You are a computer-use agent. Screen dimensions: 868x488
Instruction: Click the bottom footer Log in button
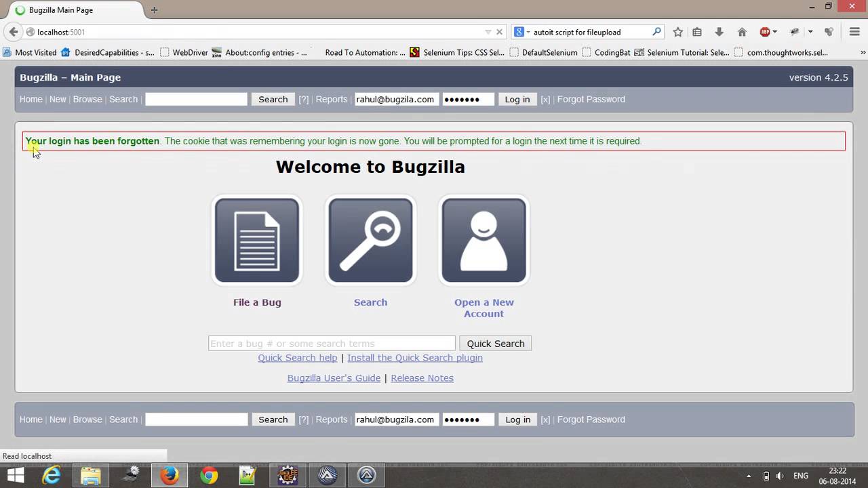517,420
